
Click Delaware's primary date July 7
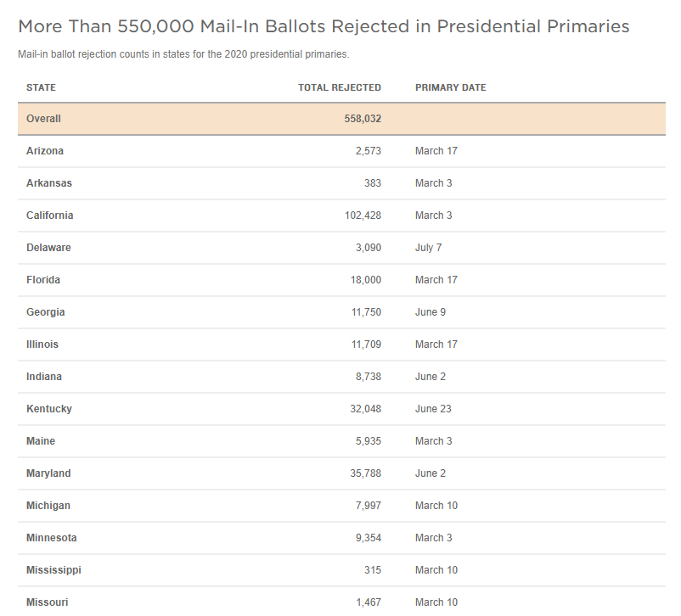coord(428,248)
